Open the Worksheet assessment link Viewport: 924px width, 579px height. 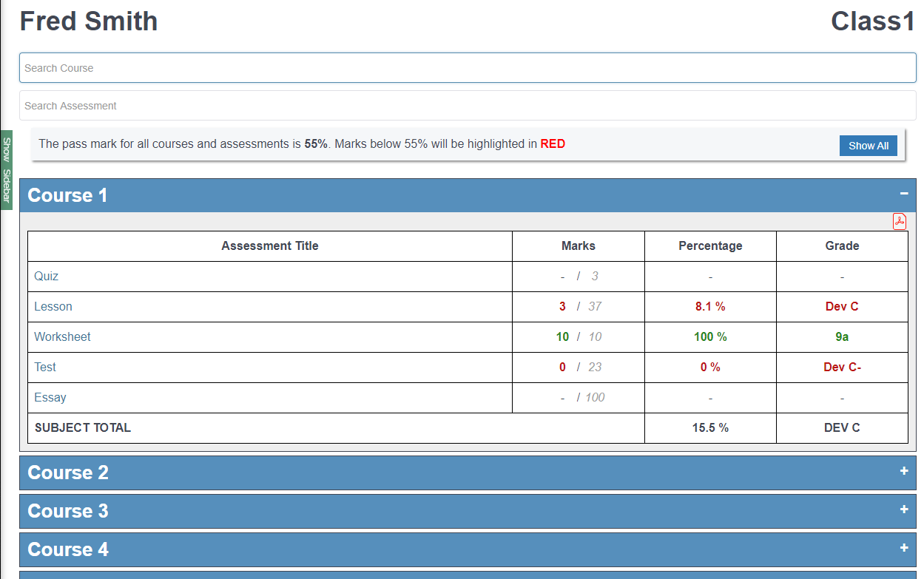coord(62,336)
